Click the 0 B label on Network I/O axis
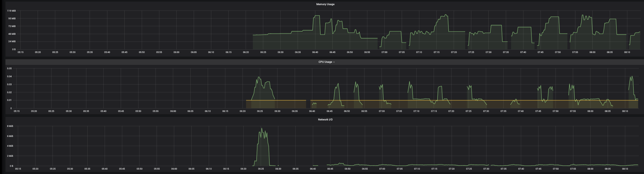Screen dimensions: 644x174 (11, 166)
